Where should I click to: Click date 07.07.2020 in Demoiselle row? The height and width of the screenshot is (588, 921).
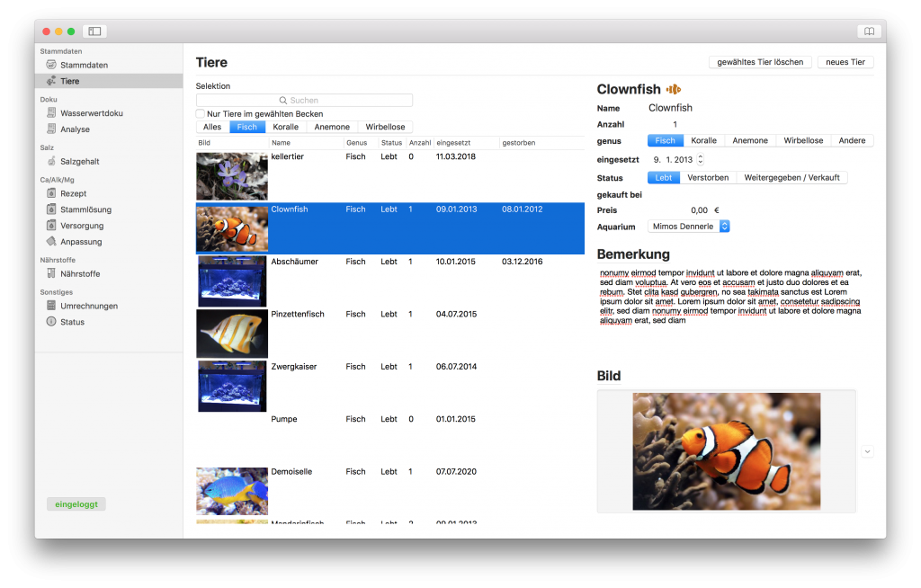tap(456, 472)
